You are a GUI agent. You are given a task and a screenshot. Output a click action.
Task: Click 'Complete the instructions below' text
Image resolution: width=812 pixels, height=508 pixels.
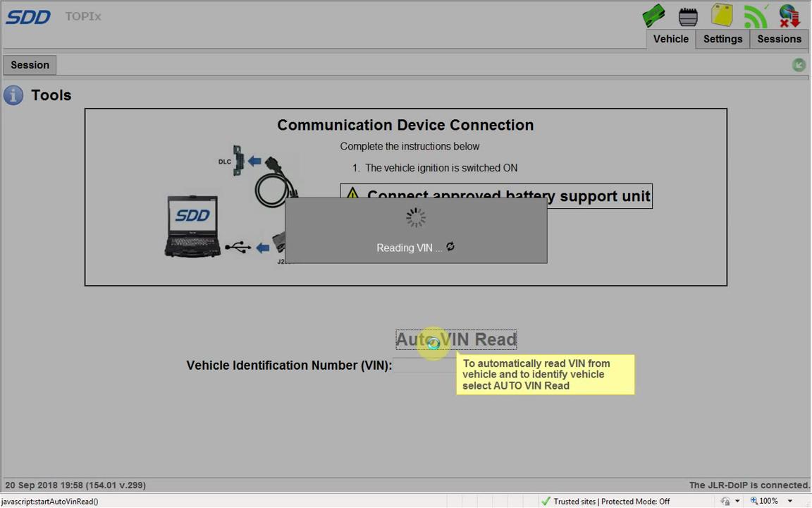tap(410, 146)
